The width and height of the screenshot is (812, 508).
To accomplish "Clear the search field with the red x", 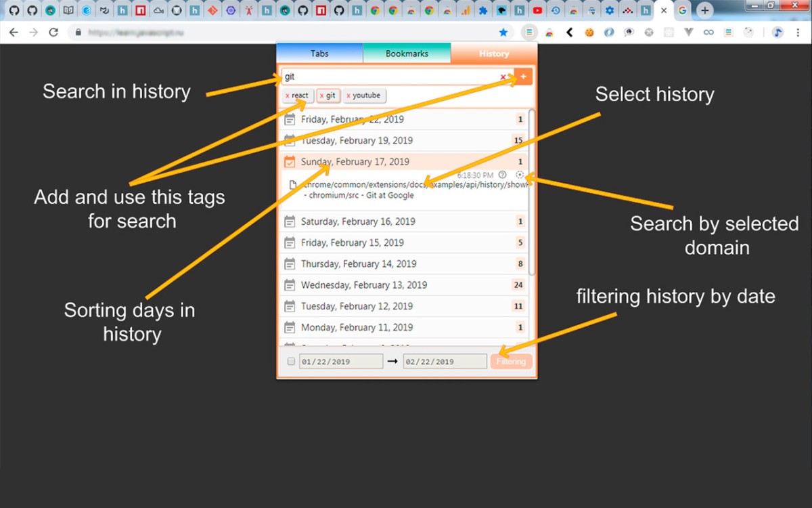I will tap(503, 77).
